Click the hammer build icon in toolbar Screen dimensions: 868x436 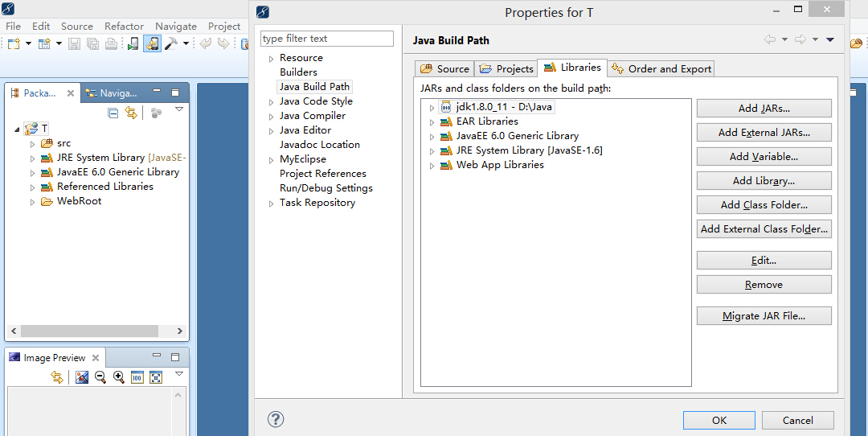171,43
